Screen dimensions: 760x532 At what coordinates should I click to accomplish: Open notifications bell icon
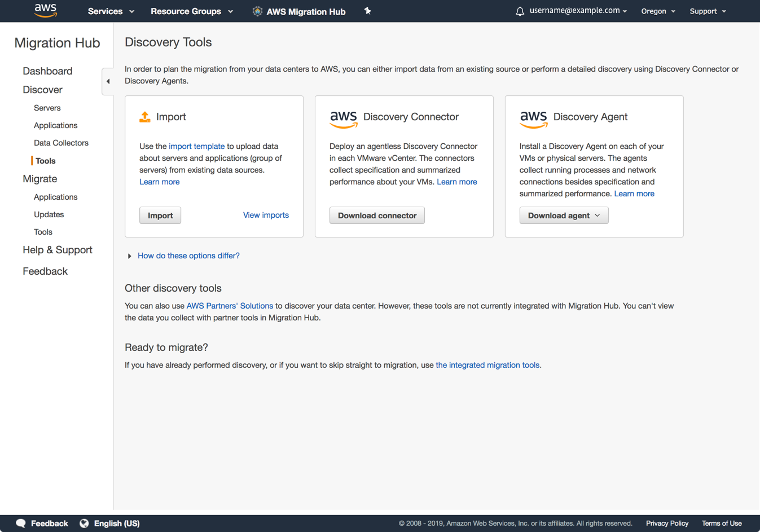point(520,11)
